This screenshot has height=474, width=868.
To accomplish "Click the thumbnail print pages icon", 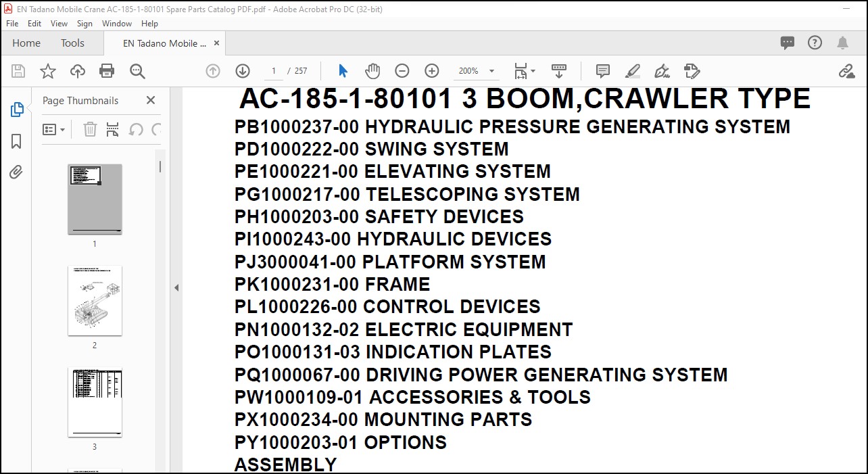I will click(112, 129).
